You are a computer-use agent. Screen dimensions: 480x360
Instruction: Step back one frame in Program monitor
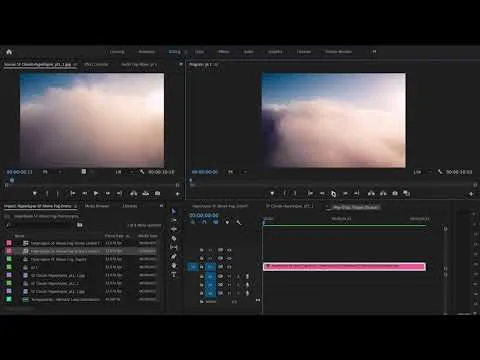click(322, 193)
